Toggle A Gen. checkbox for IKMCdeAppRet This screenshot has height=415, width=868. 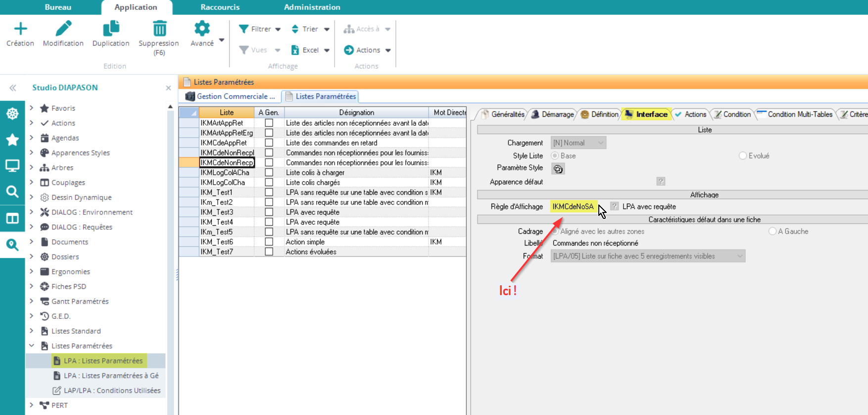[x=269, y=143]
